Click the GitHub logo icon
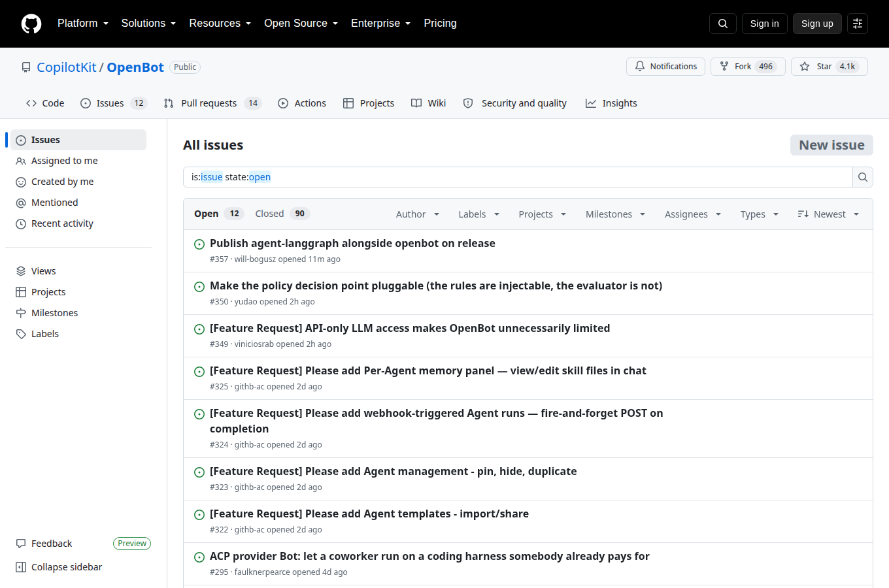This screenshot has height=588, width=889. tap(31, 24)
